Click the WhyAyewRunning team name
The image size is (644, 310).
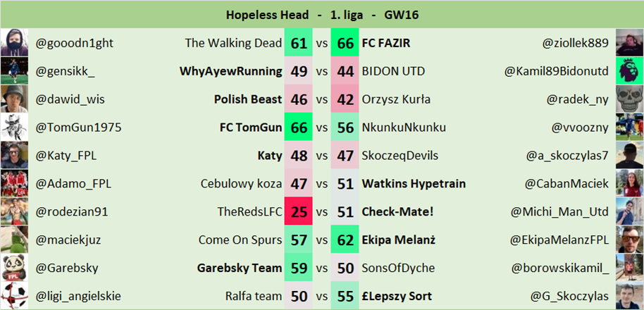coord(231,71)
